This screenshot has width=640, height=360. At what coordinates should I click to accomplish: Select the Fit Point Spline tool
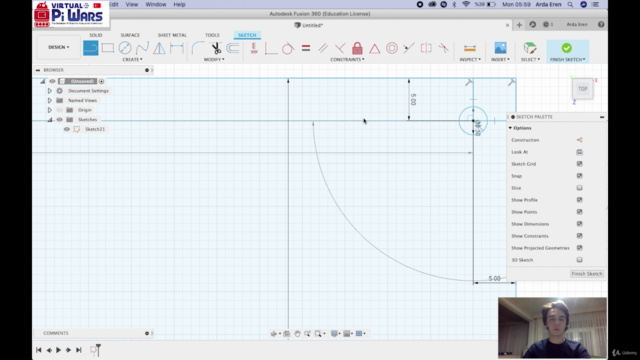pyautogui.click(x=142, y=48)
